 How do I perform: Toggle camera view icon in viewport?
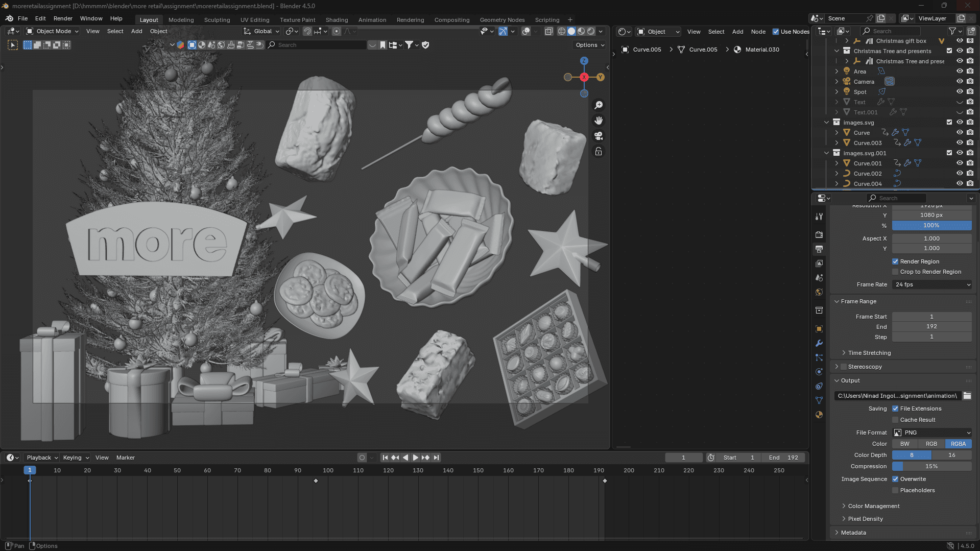599,136
